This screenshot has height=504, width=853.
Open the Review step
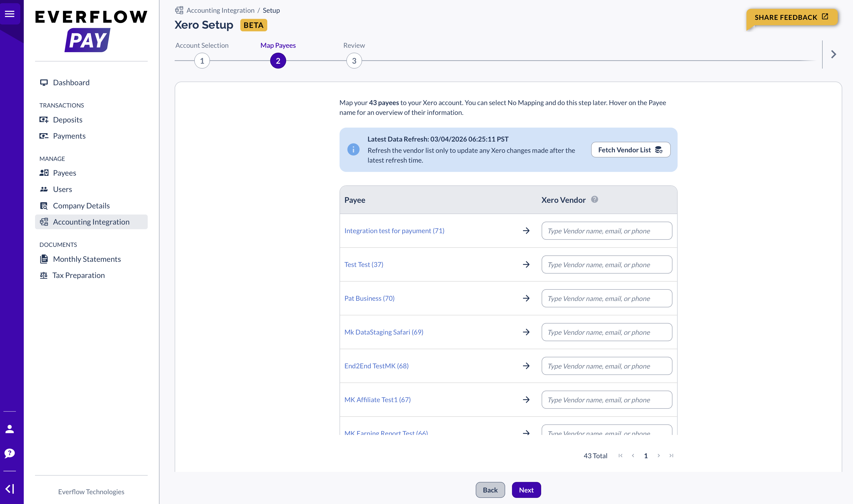354,60
